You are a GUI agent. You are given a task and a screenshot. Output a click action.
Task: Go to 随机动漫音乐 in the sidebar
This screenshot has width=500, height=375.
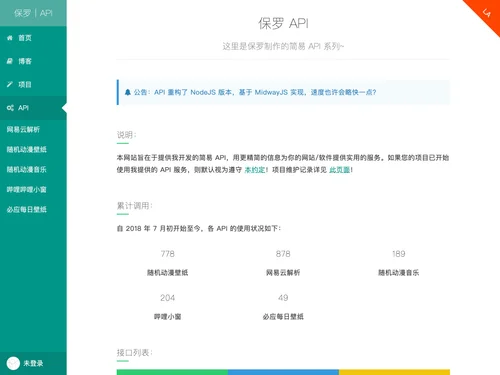33,169
